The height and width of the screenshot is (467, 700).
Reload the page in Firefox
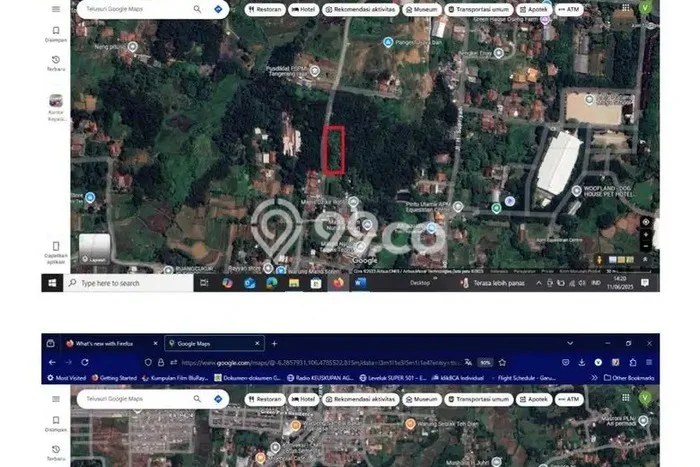[x=85, y=362]
